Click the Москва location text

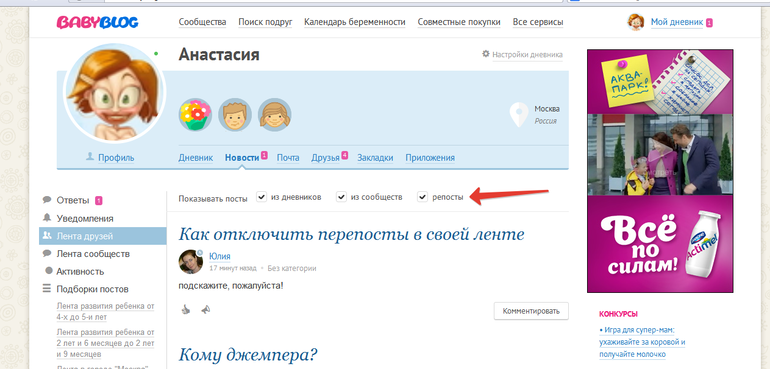pyautogui.click(x=547, y=109)
